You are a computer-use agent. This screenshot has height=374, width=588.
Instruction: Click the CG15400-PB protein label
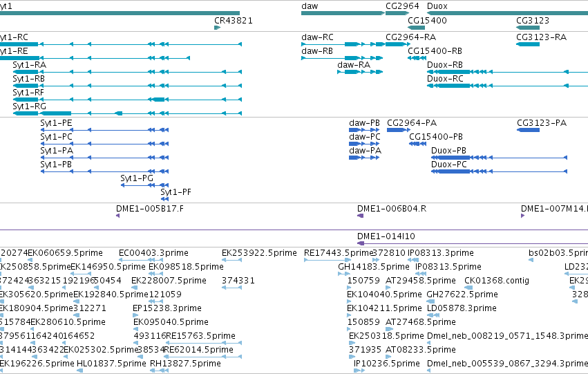point(436,137)
